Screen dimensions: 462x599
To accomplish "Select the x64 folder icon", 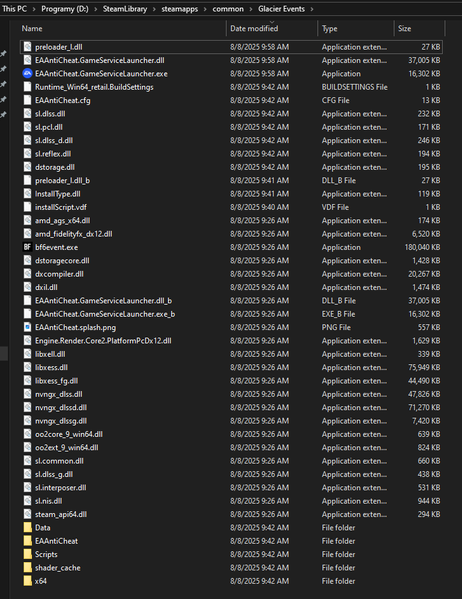I will (28, 581).
